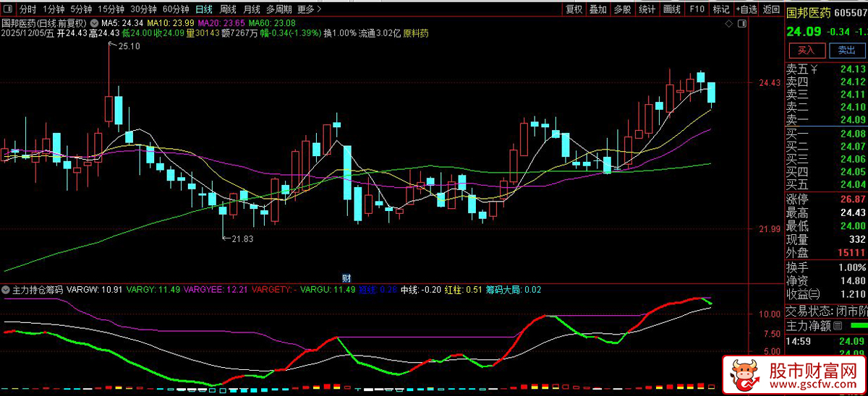
Task: Open the 画线 drawing tools
Action: pyautogui.click(x=672, y=9)
